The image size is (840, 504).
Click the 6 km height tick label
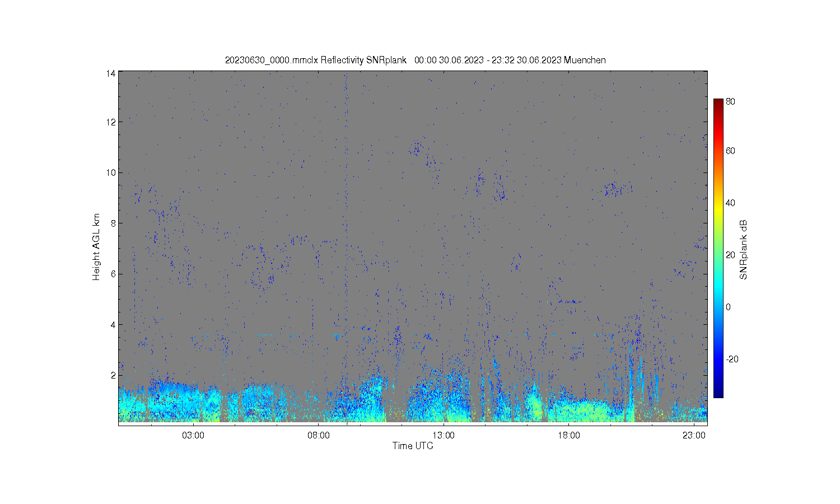[113, 274]
